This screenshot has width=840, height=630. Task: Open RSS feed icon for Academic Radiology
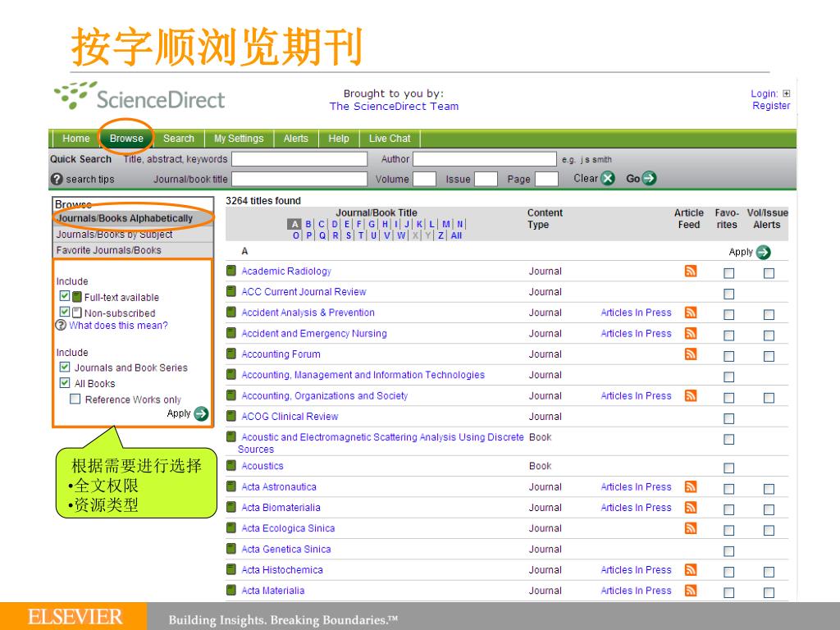691,271
